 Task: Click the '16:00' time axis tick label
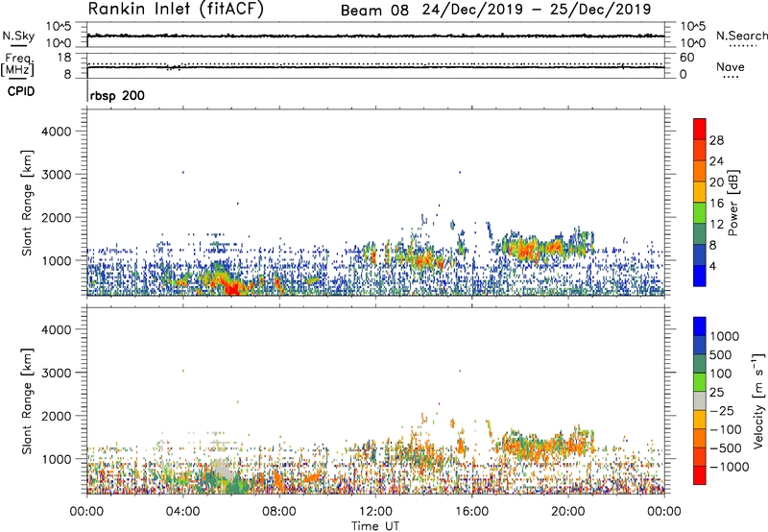point(471,512)
